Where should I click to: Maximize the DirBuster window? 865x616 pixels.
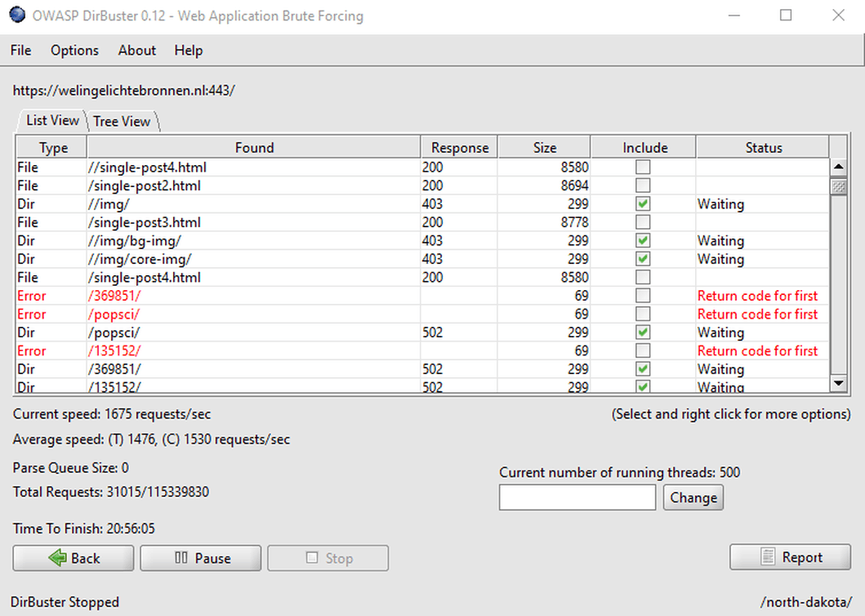pos(786,16)
